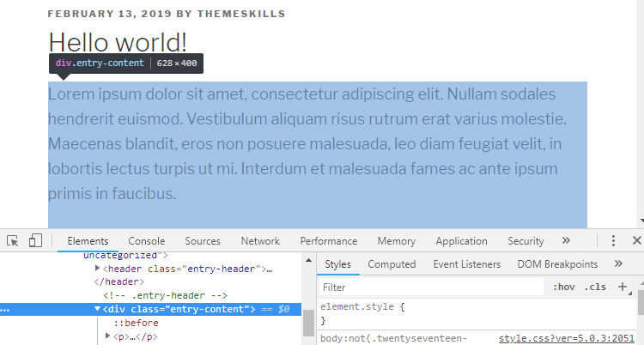Close the DevTools panel

(636, 240)
